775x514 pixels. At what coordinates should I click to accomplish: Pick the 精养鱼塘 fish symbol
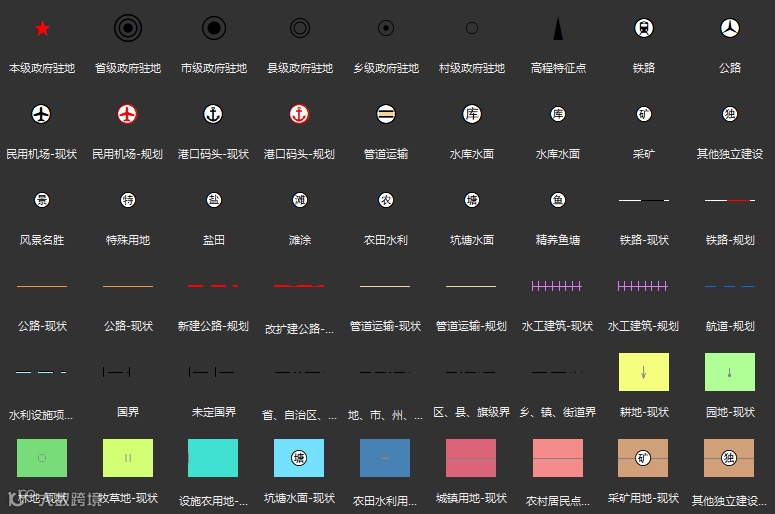pyautogui.click(x=558, y=200)
